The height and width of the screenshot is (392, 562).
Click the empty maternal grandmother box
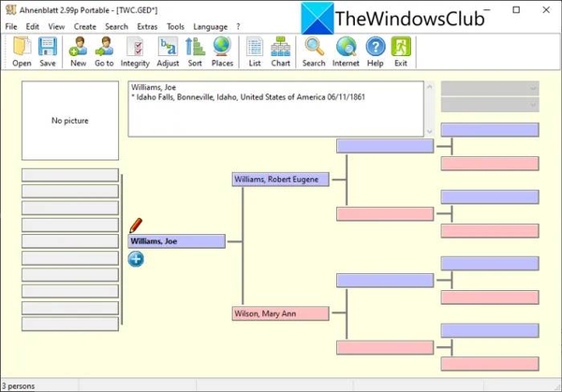pos(385,348)
